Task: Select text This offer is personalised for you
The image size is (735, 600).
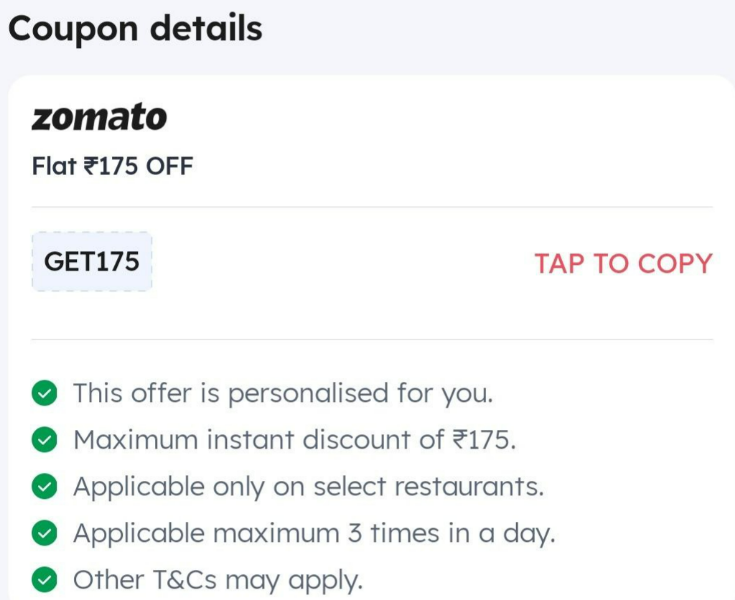Action: click(x=283, y=393)
